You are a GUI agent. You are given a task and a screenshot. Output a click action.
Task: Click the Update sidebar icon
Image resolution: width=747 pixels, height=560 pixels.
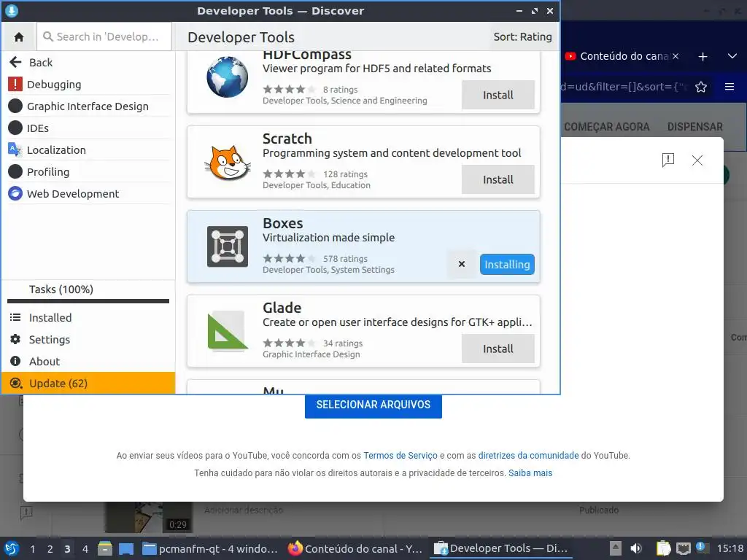(x=16, y=383)
